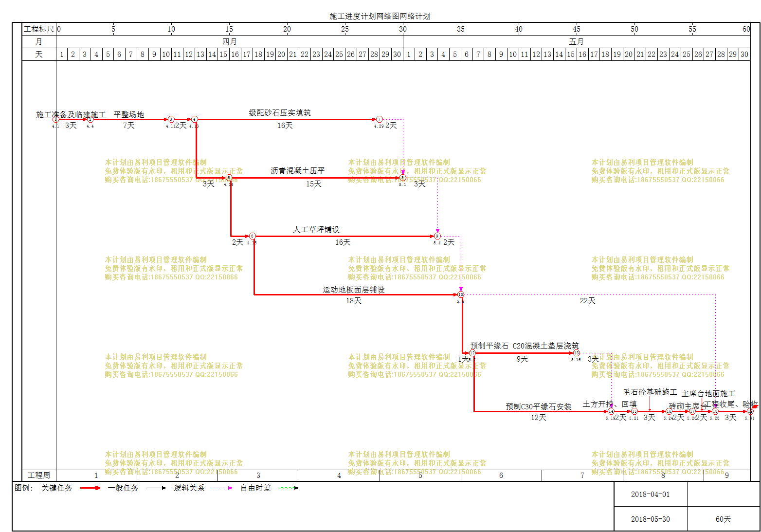The height and width of the screenshot is (532, 761).
Task: Click duration 16天 under 级配砂石压实填筑
Action: click(x=285, y=126)
